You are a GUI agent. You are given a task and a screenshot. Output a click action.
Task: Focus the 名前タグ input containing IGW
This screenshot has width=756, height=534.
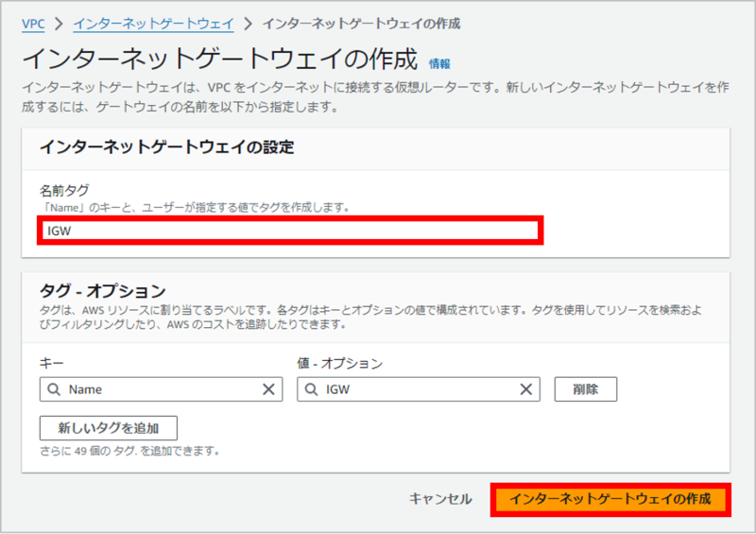click(x=290, y=231)
